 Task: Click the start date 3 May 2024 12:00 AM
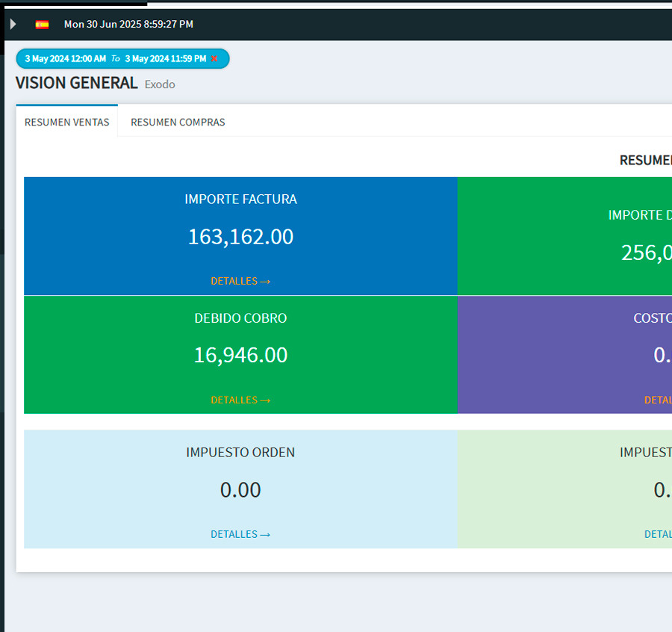(66, 58)
